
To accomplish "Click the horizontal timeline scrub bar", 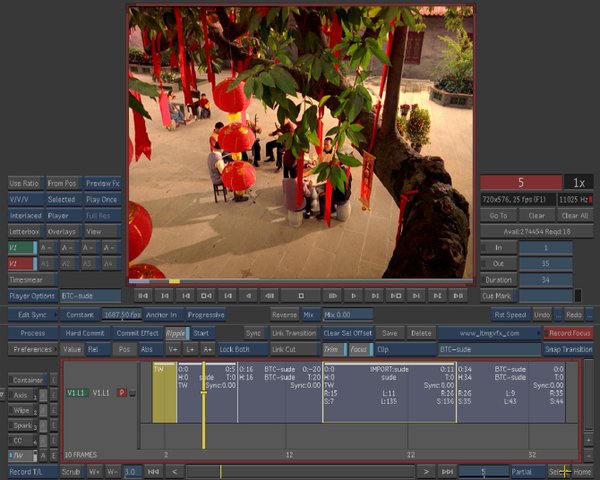I will tap(300, 471).
